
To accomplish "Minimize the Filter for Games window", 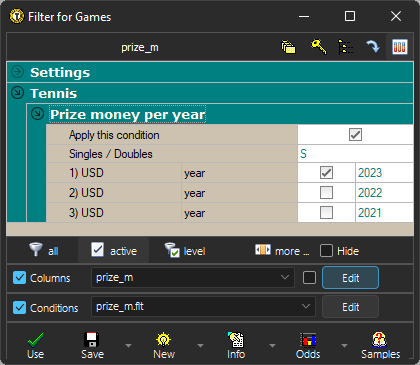I will (x=304, y=16).
